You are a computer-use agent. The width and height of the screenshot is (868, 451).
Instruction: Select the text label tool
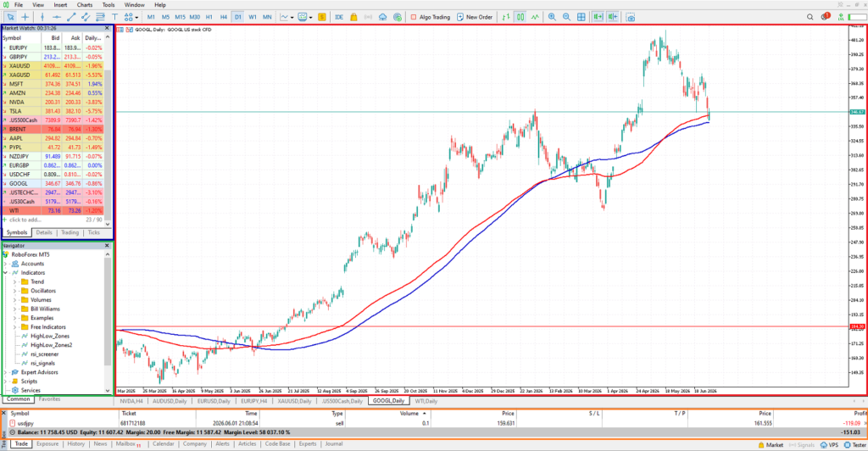[x=114, y=17]
